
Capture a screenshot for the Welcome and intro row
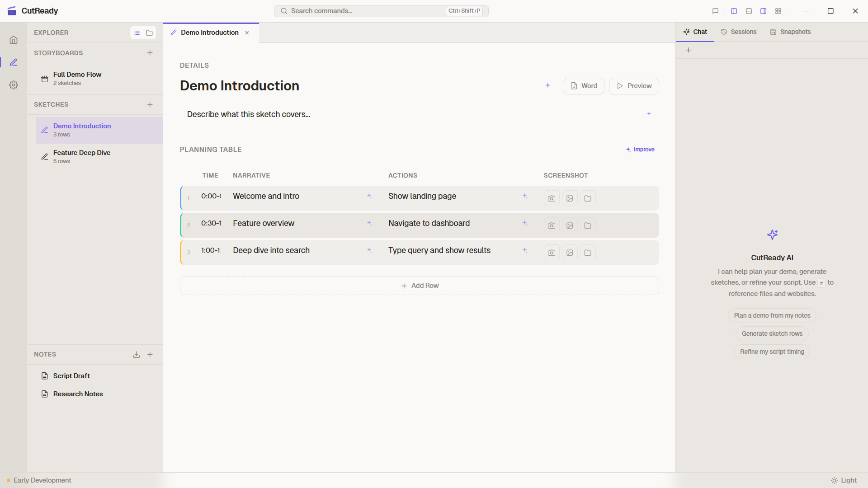[x=552, y=198]
